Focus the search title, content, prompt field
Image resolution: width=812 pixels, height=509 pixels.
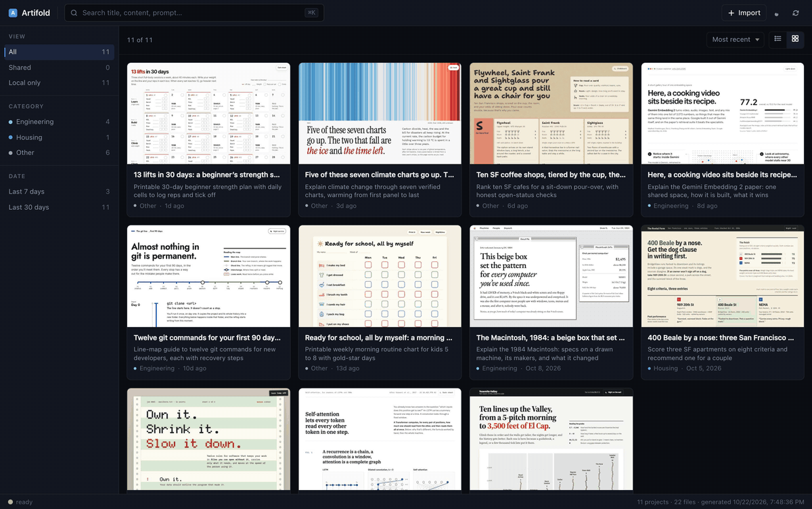tap(194, 13)
